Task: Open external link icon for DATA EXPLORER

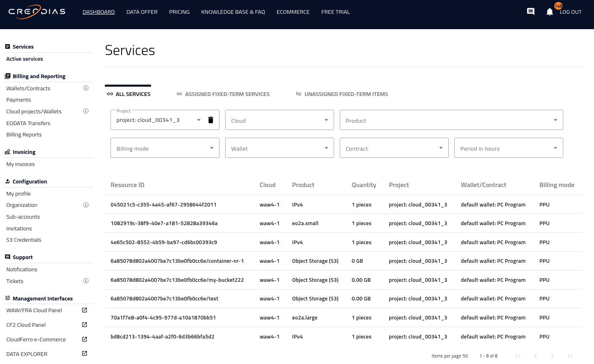Action: 85,353
